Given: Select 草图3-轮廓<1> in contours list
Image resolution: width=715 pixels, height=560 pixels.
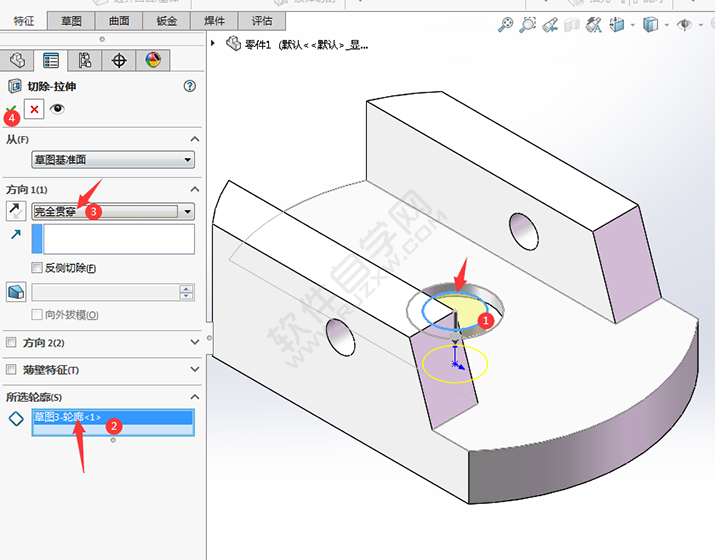Looking at the screenshot, I should (113, 417).
